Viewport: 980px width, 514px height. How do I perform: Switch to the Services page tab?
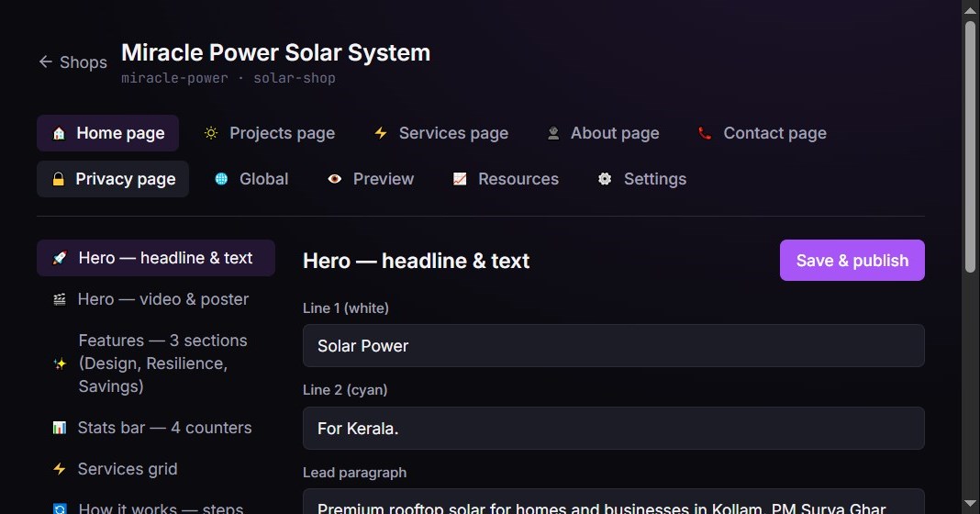coord(440,133)
